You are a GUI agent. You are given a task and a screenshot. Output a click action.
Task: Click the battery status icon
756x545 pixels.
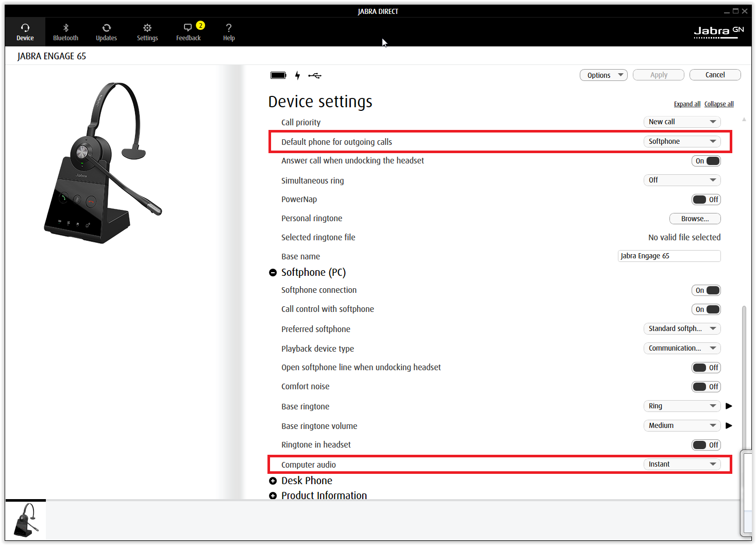pyautogui.click(x=278, y=75)
